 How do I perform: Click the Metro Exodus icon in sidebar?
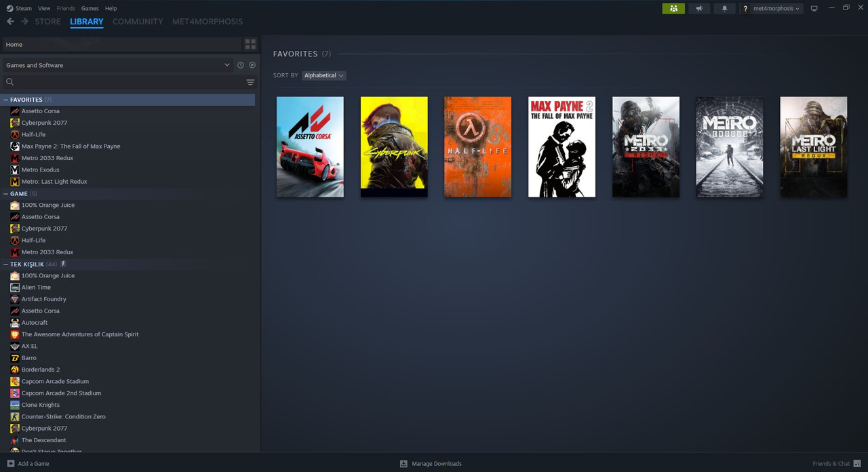pos(15,170)
